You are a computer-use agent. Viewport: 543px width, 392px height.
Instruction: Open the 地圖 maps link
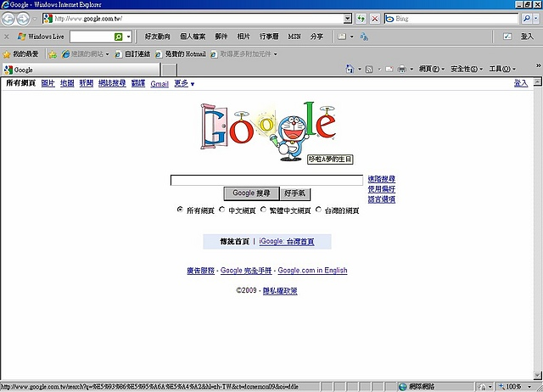pos(67,83)
